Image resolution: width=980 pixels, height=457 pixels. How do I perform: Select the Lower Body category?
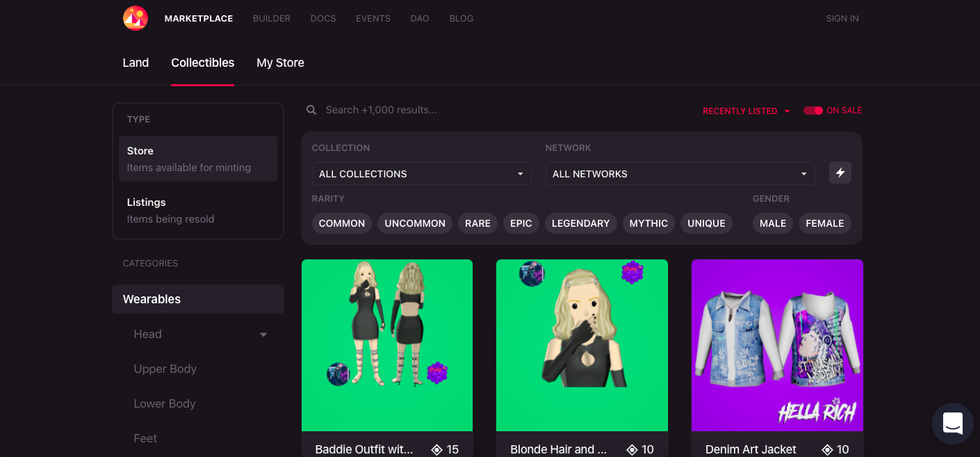pyautogui.click(x=165, y=404)
